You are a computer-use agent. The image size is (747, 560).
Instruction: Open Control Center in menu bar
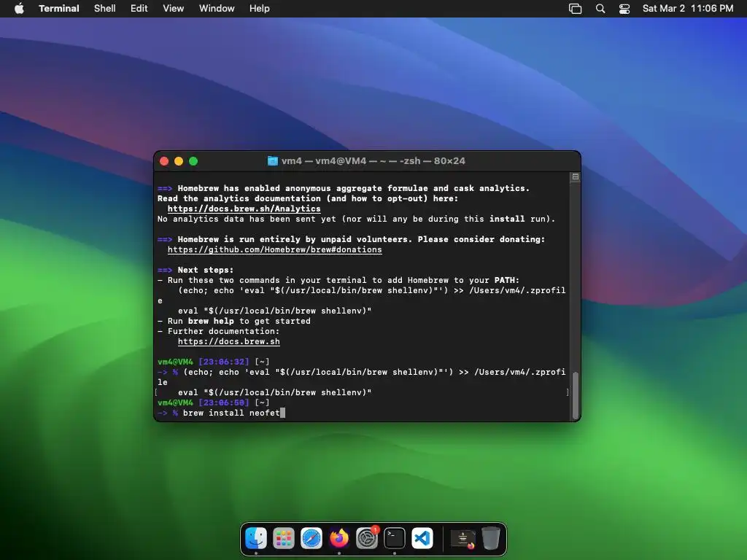coord(624,9)
